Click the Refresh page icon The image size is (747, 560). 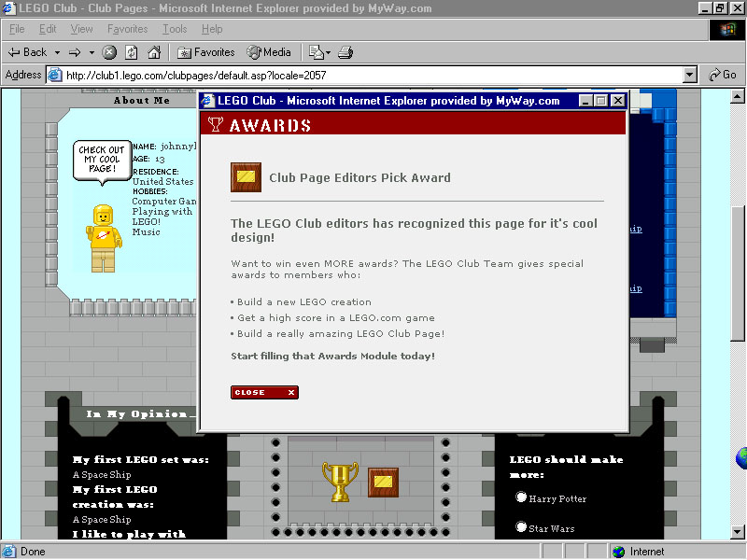click(132, 52)
